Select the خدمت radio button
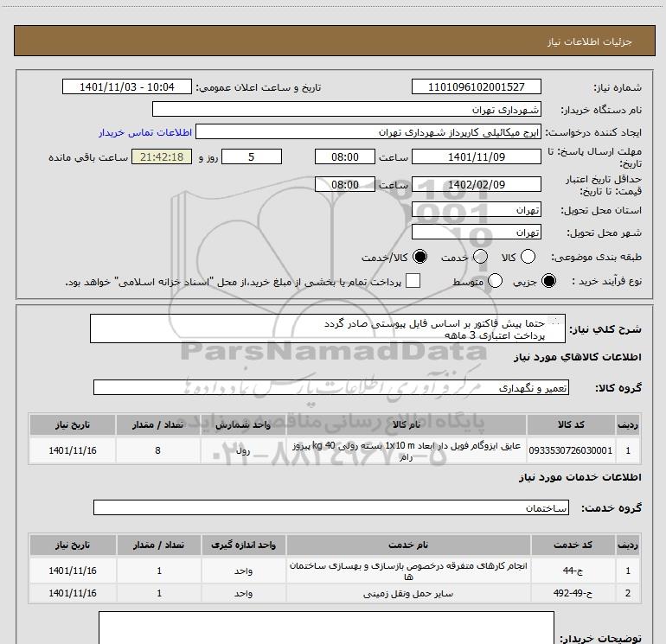 click(480, 257)
